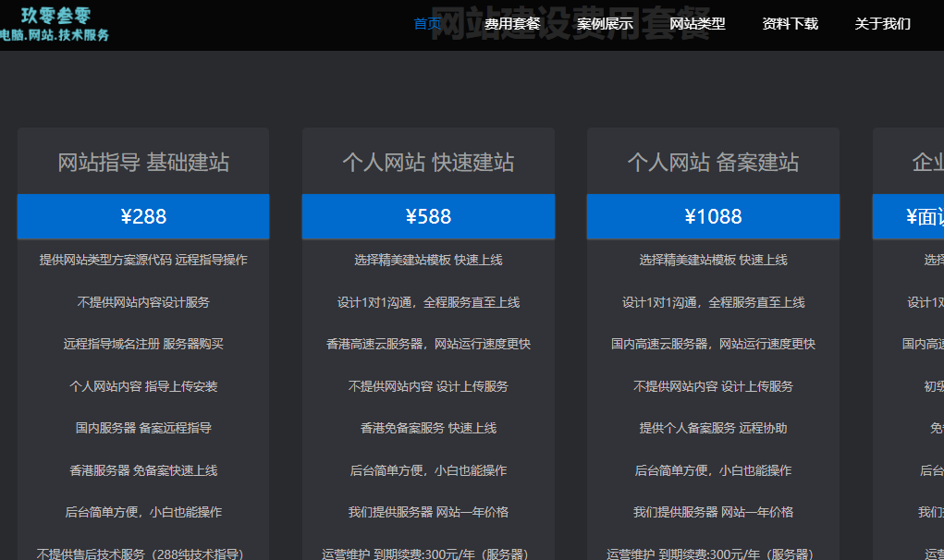
Task: Click 提供网站类型方案源代码 远程指导操作 feature text
Action: (142, 260)
